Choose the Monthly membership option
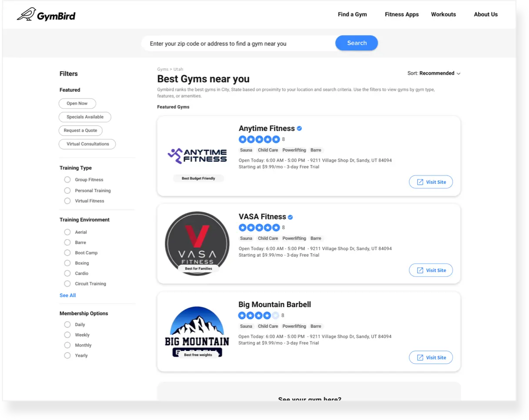529x420 pixels. [67, 345]
